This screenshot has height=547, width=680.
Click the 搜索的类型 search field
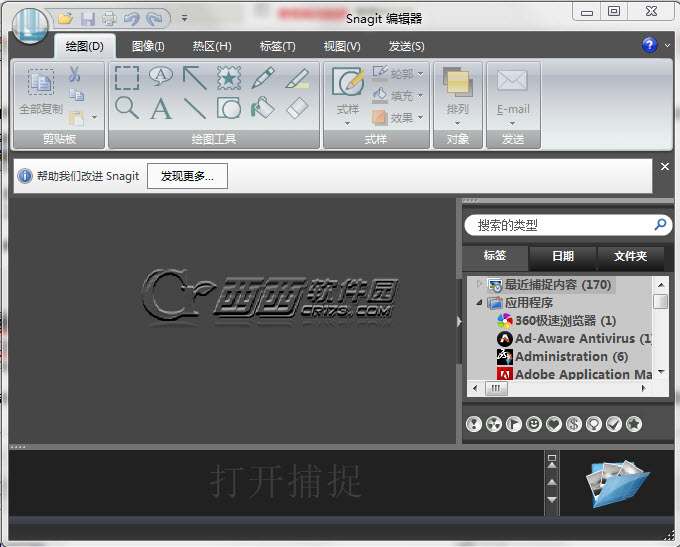[x=560, y=226]
